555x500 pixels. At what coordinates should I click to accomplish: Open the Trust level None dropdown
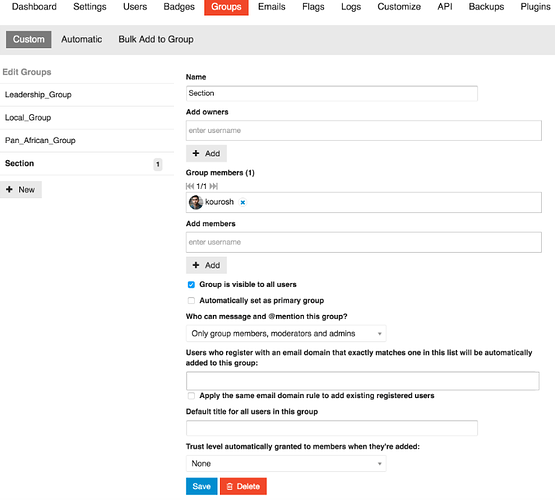pos(286,464)
